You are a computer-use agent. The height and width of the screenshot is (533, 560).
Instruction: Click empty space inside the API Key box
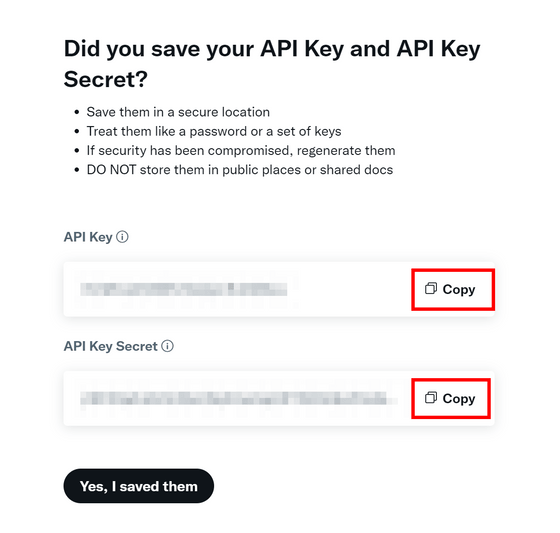coord(350,289)
